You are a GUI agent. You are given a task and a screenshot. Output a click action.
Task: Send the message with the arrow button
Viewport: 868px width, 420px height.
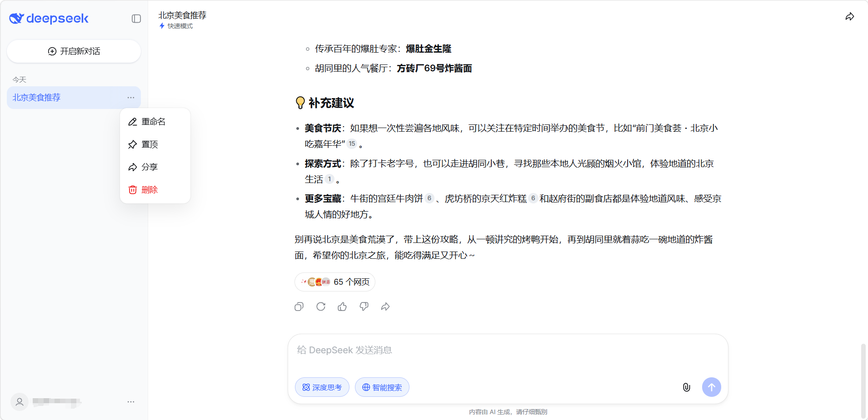(x=712, y=387)
